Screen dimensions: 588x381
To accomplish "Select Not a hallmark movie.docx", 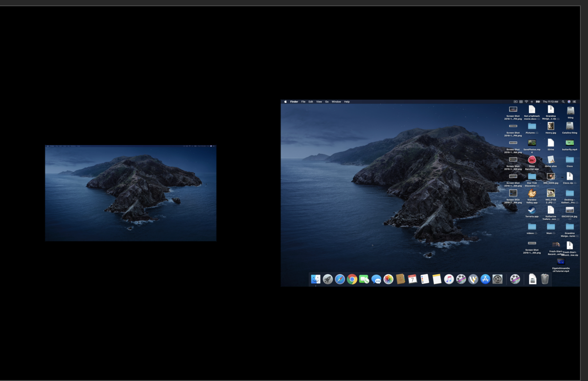I will click(531, 109).
